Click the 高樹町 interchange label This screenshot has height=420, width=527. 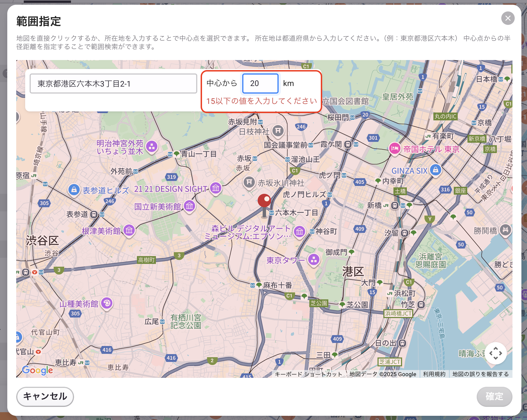click(x=146, y=260)
